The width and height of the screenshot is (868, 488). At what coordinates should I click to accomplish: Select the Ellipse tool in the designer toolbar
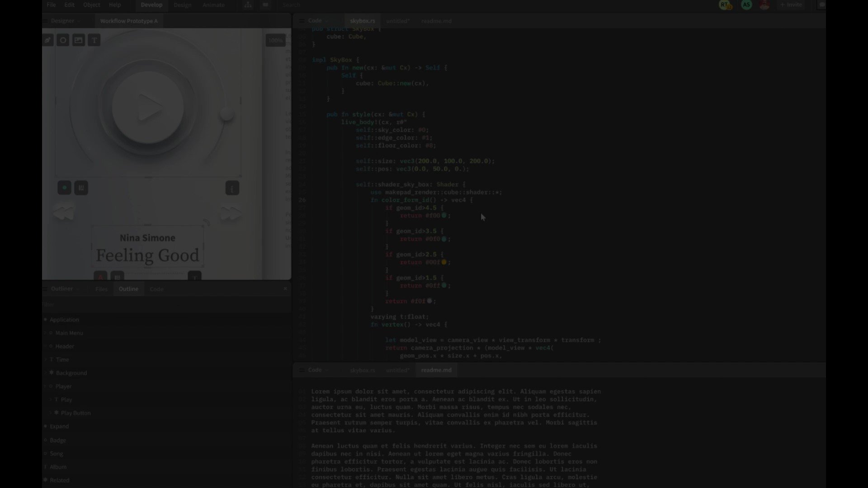[x=63, y=40]
